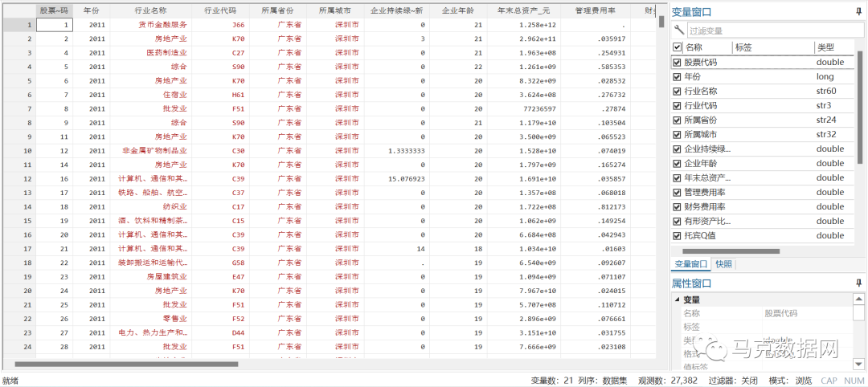Uncheck the 企业年龄 variable checkbox
Image resolution: width=868 pixels, height=387 pixels.
point(677,163)
